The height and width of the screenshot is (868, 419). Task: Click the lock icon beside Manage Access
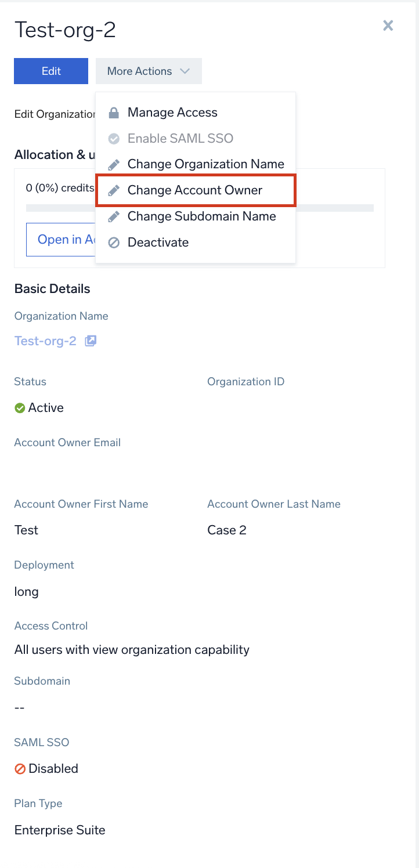click(x=114, y=112)
